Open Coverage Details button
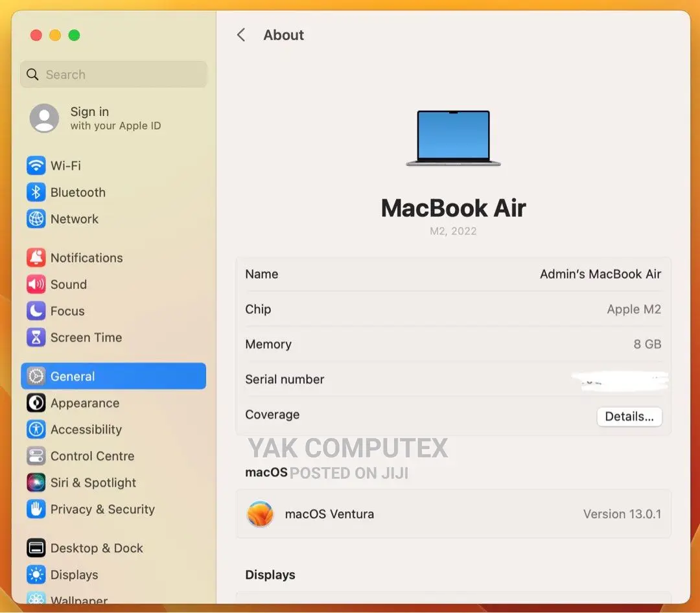The image size is (700, 613). coord(629,417)
